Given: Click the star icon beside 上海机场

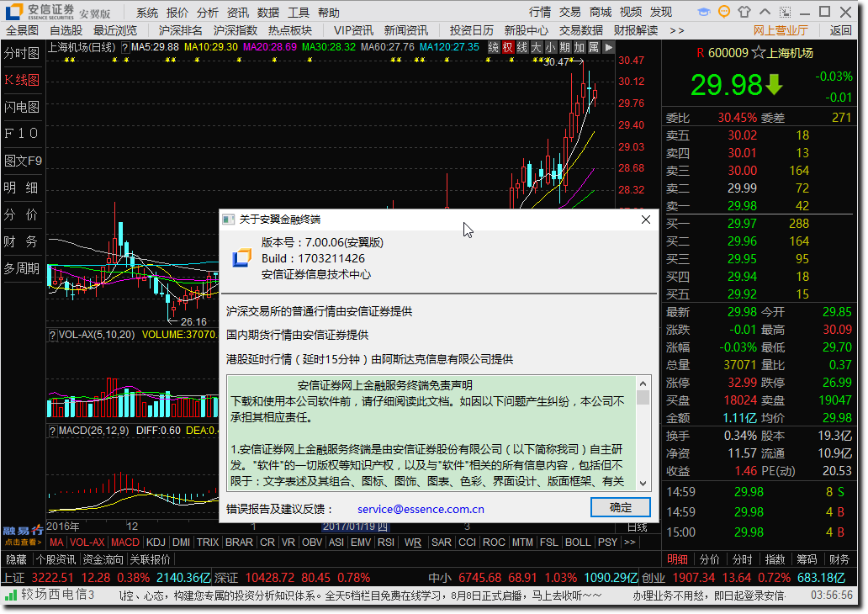Looking at the screenshot, I should pos(759,53).
